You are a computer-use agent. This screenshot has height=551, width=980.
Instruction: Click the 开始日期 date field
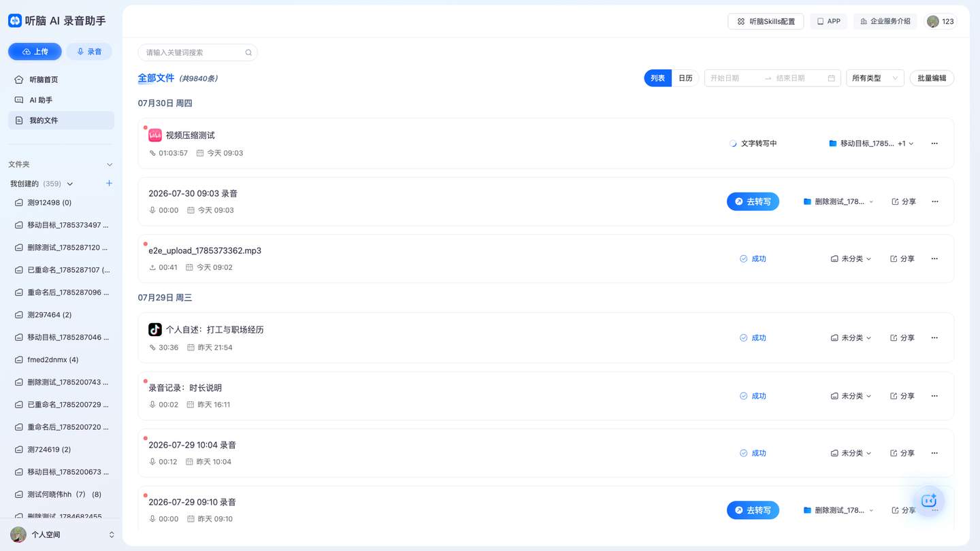coord(734,78)
